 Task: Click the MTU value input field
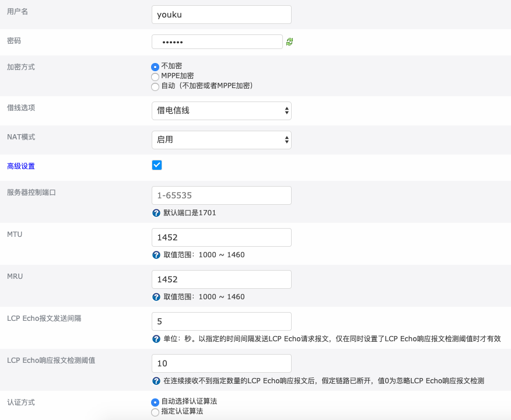click(221, 237)
